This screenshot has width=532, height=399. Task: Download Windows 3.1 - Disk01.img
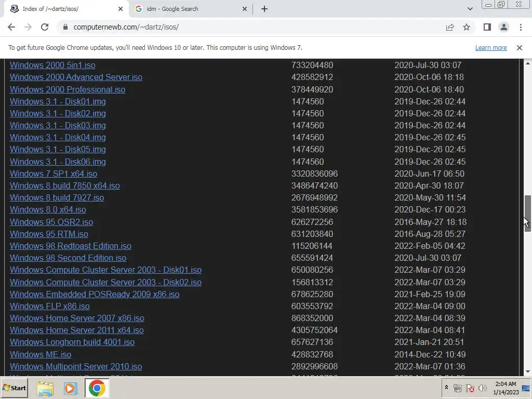coord(58,101)
